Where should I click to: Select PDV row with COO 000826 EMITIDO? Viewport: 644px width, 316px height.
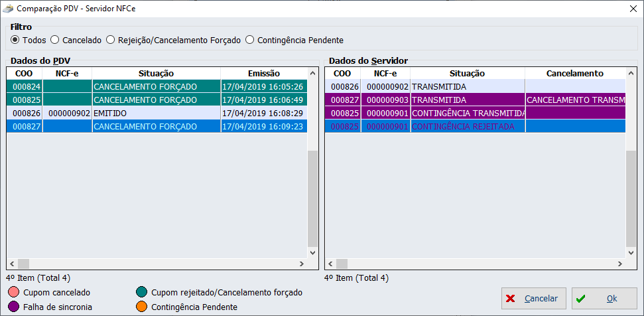point(156,114)
